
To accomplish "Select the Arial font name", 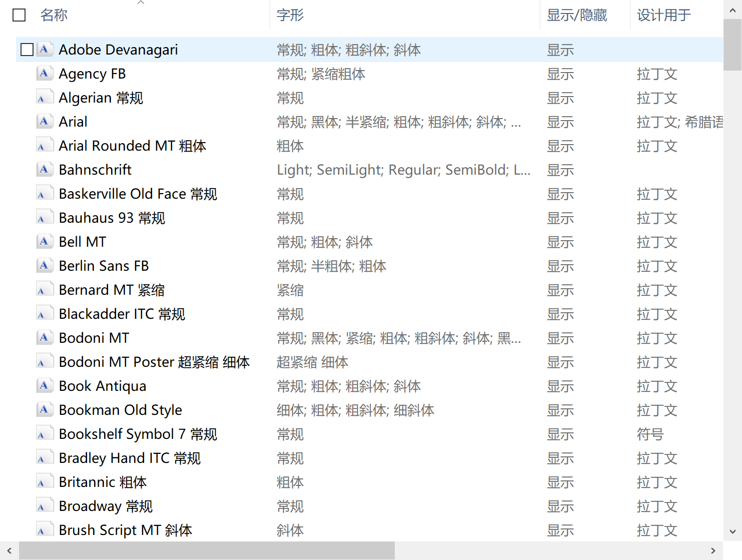I will [x=73, y=122].
